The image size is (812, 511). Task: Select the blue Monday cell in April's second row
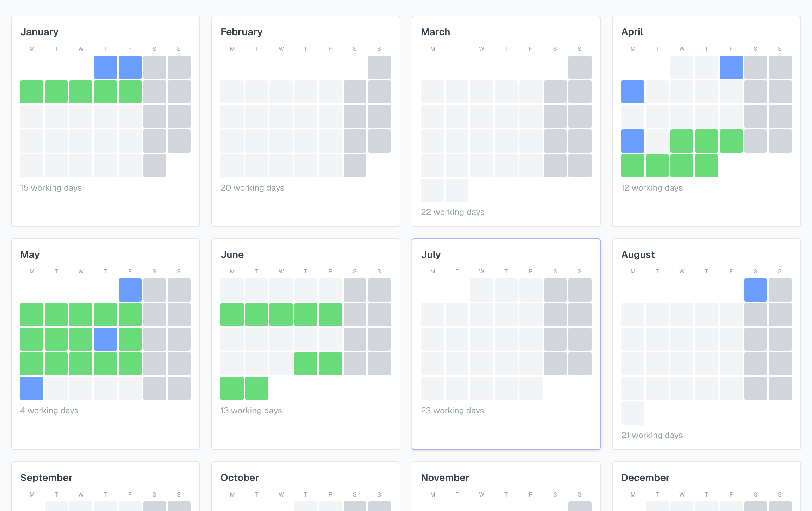[x=632, y=92]
